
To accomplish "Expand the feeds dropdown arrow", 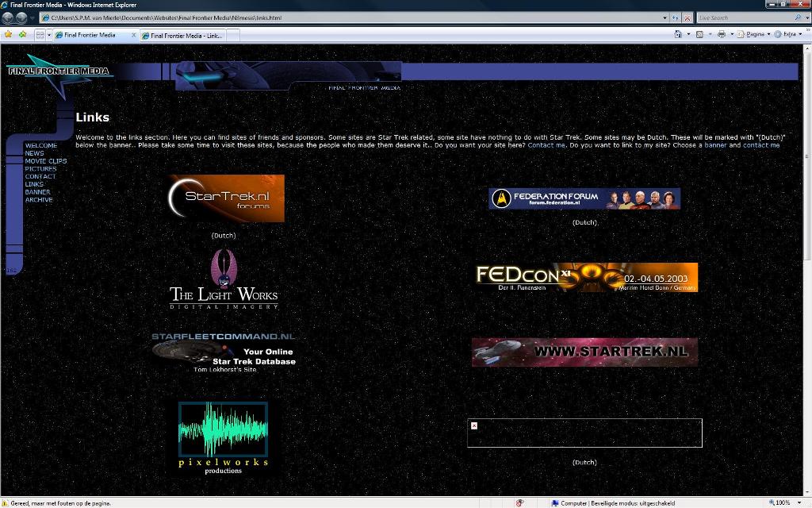I will tap(710, 34).
